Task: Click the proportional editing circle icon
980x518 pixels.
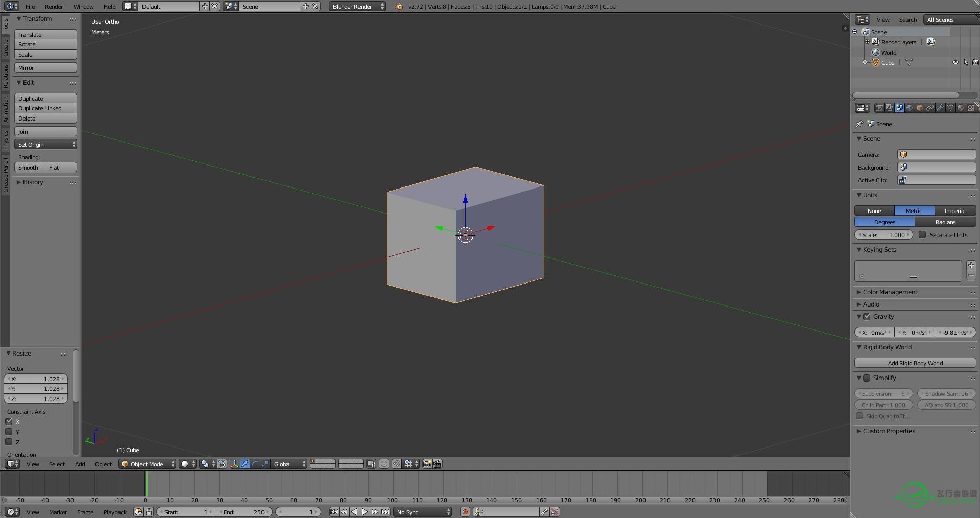Action: 384,464
